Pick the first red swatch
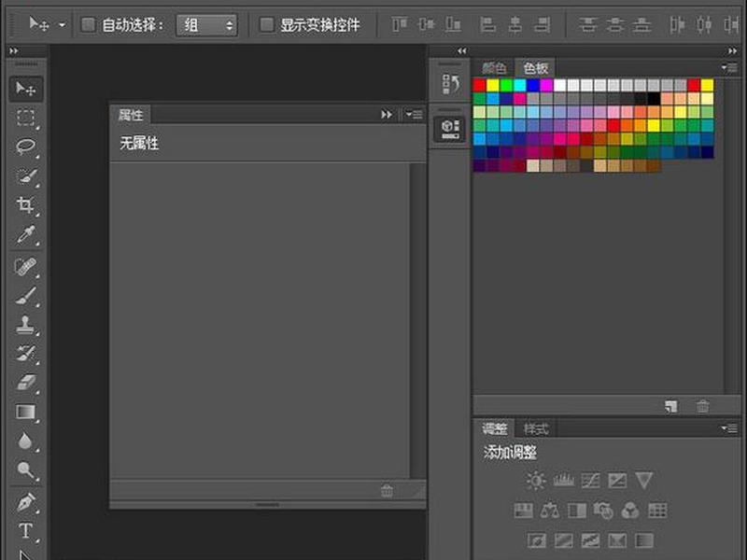This screenshot has width=747, height=560. tap(480, 85)
